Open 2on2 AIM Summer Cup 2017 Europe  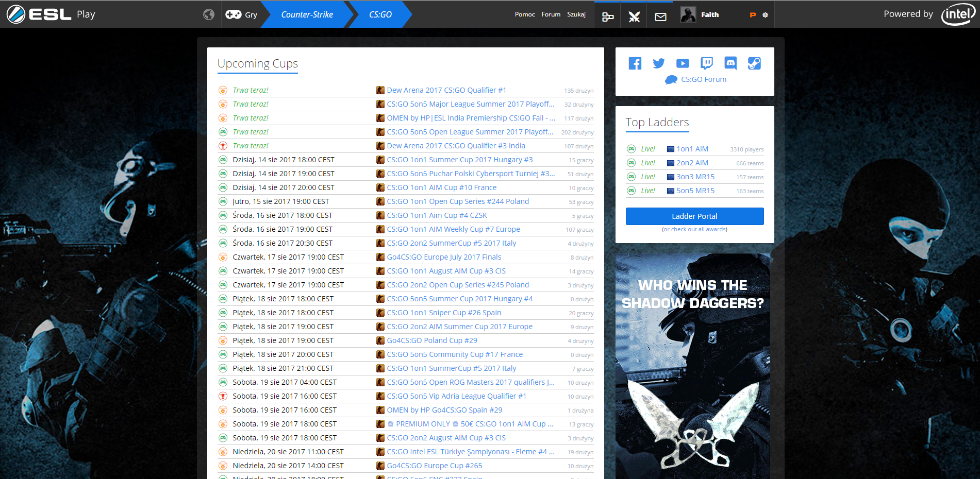pos(460,327)
